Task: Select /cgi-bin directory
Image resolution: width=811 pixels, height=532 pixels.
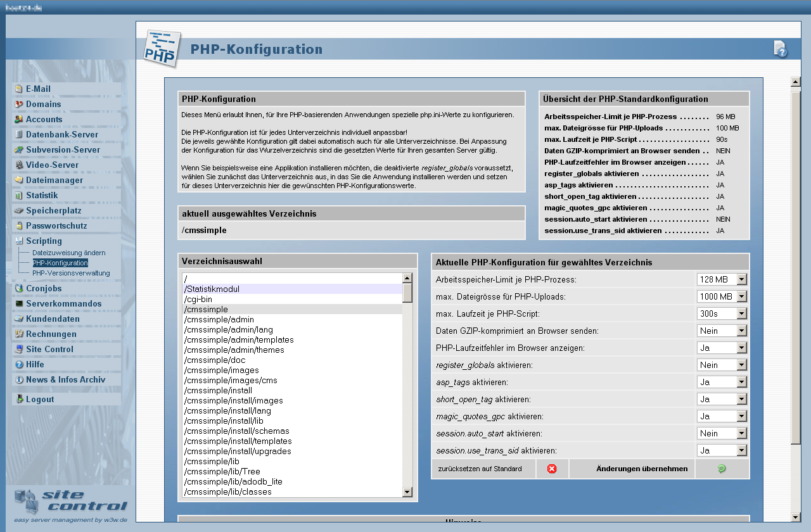Action: click(x=292, y=299)
